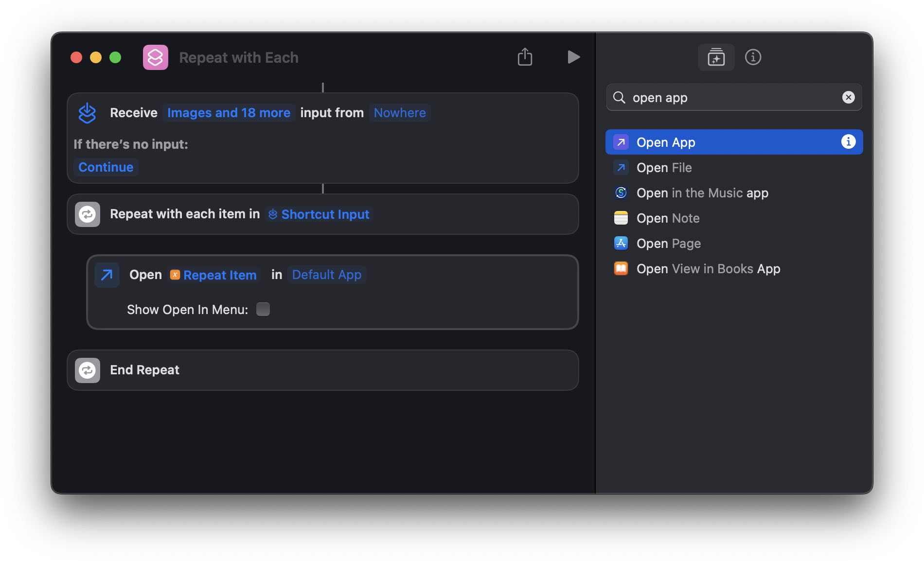The width and height of the screenshot is (924, 561).
Task: Click the App Store icon beside Open Page
Action: [621, 243]
